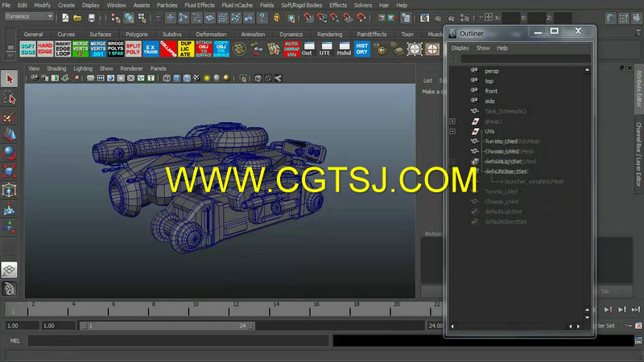Image resolution: width=644 pixels, height=362 pixels.
Task: Open the Fluid Effects menu
Action: [200, 6]
